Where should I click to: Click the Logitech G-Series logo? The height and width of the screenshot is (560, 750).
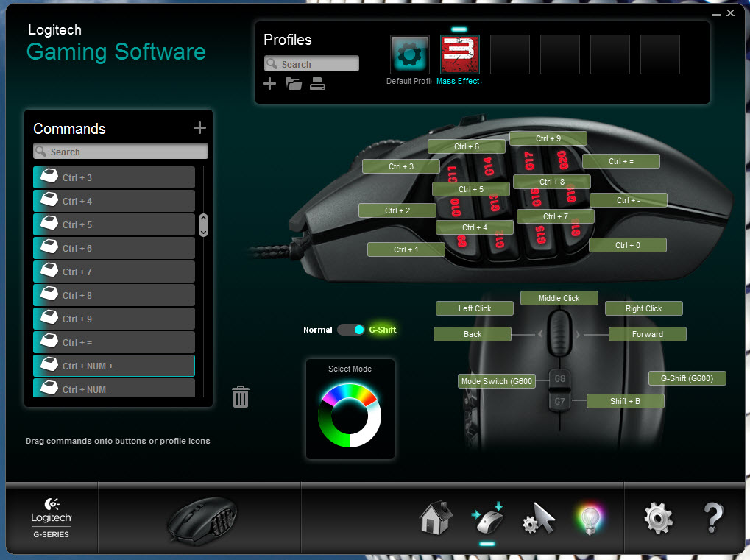(x=52, y=518)
